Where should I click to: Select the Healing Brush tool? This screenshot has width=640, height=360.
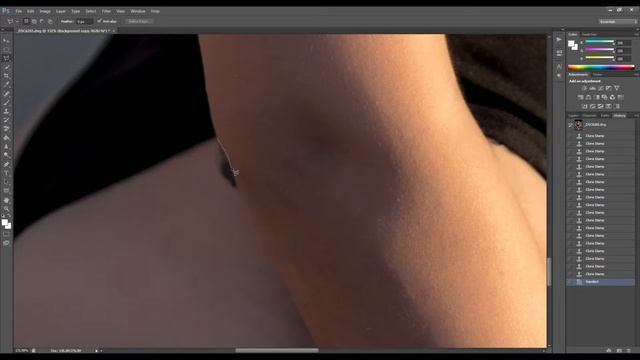click(6, 93)
